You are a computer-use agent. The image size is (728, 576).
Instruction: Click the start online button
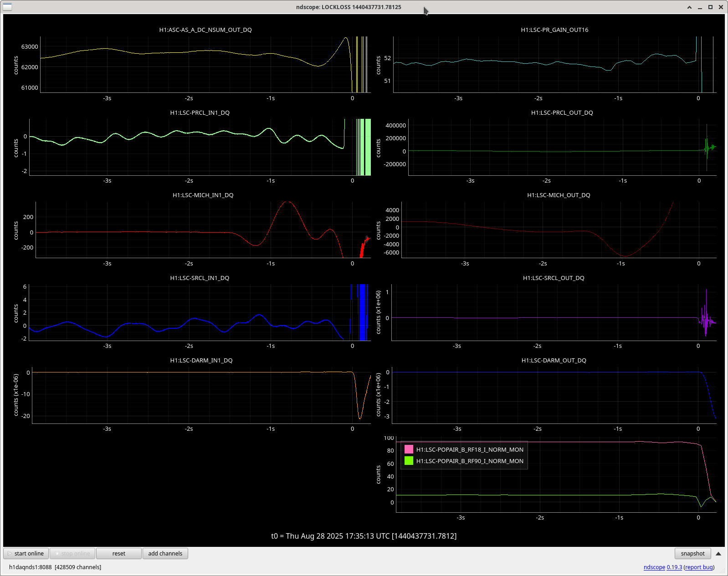coord(26,553)
